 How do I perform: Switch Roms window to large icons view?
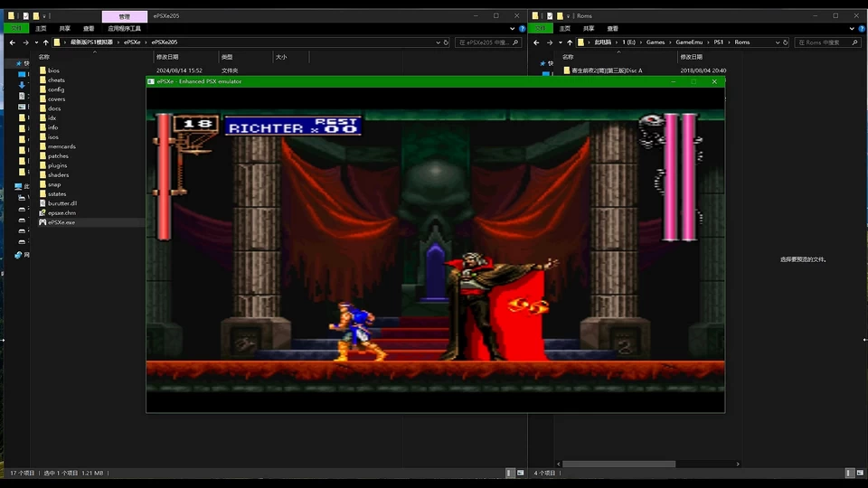pos(860,473)
